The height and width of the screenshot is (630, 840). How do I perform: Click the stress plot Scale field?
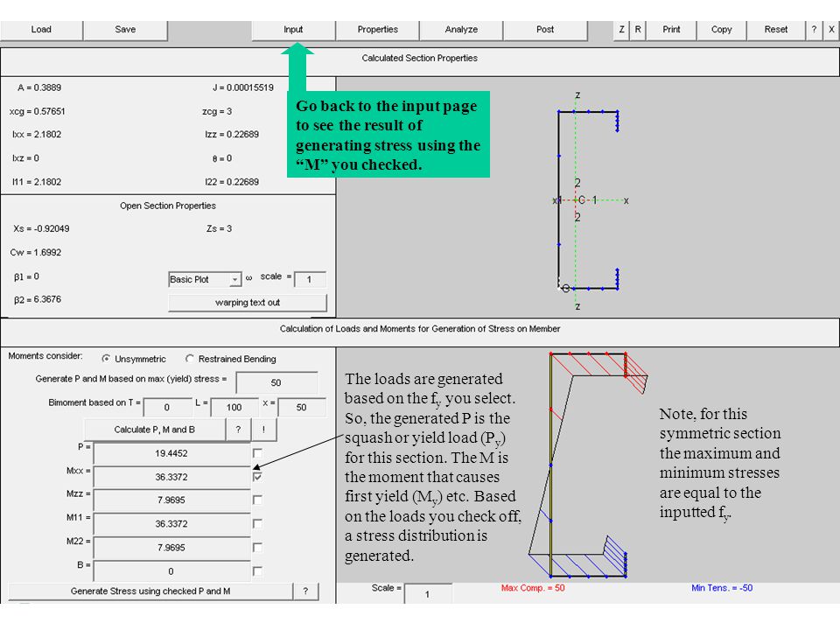coord(428,594)
